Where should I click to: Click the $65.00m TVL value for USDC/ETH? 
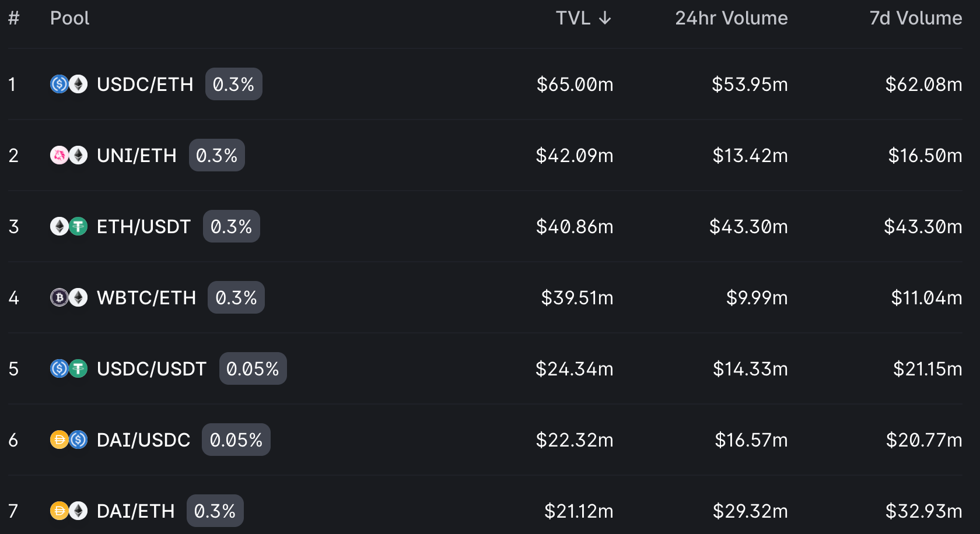(x=575, y=85)
